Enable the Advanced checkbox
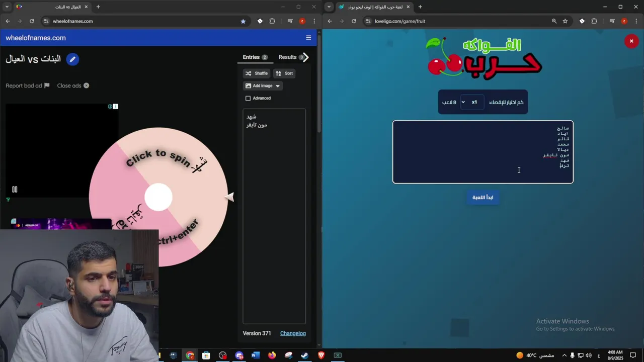644x362 pixels. click(x=248, y=99)
